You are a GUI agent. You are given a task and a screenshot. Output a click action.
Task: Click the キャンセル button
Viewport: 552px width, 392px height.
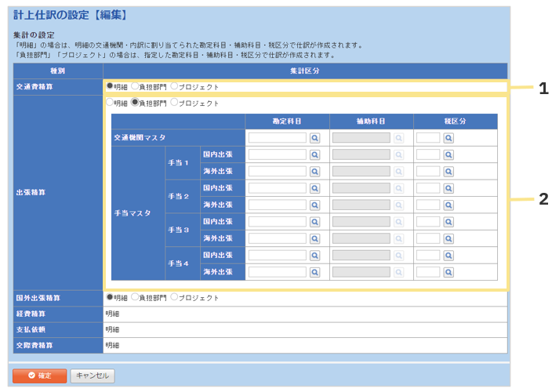click(x=93, y=376)
